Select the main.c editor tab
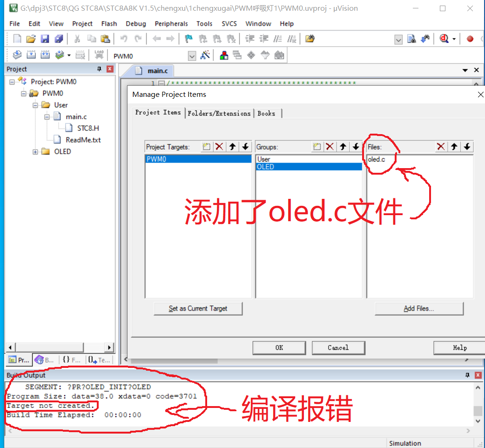This screenshot has height=448, width=485. tap(157, 71)
